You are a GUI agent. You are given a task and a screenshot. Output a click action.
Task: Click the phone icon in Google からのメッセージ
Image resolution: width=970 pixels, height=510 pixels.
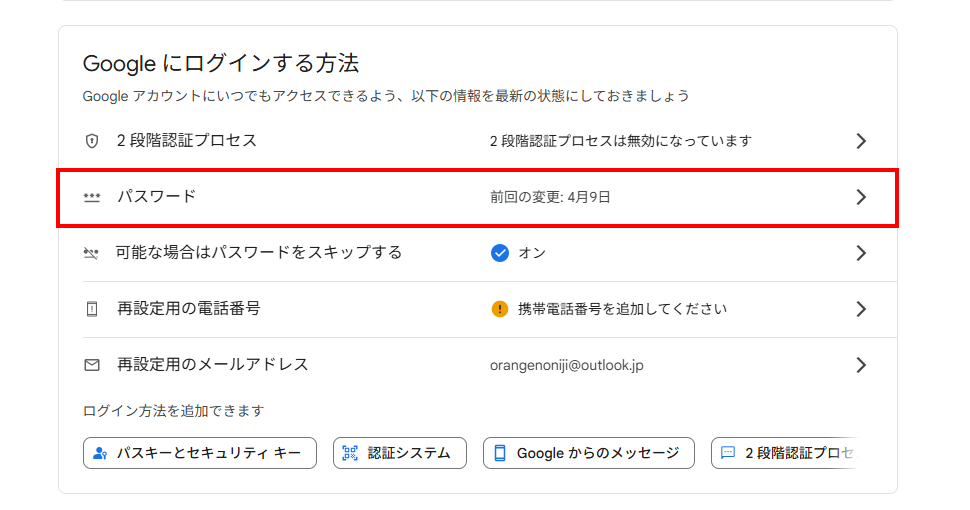click(x=500, y=453)
